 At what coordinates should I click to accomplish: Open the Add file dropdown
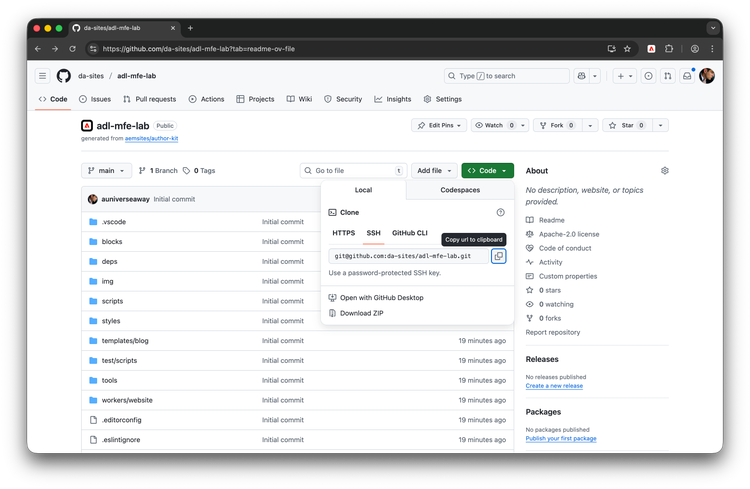pyautogui.click(x=436, y=171)
